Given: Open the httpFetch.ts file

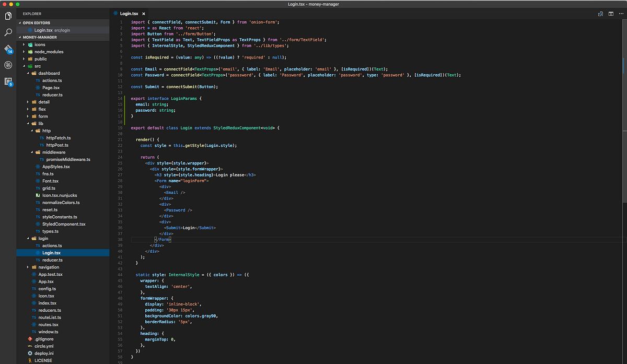Looking at the screenshot, I should click(x=57, y=137).
